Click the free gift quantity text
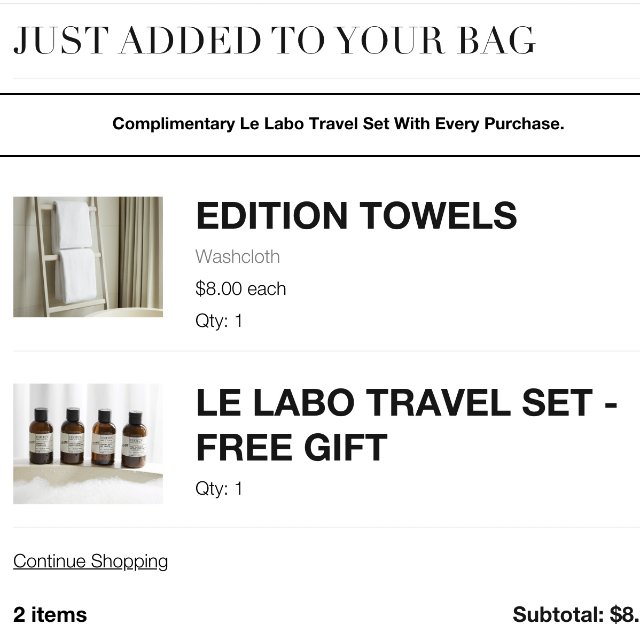This screenshot has width=640, height=640. (219, 489)
